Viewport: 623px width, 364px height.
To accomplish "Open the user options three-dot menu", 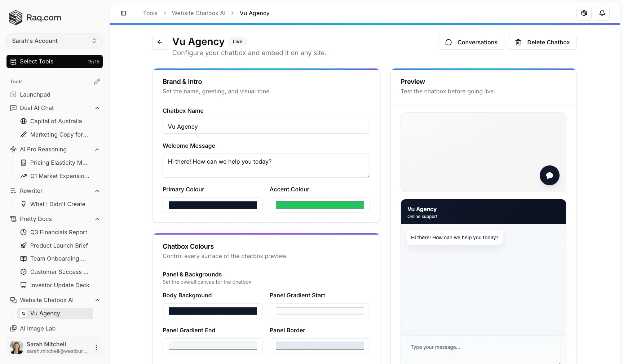I will click(96, 347).
